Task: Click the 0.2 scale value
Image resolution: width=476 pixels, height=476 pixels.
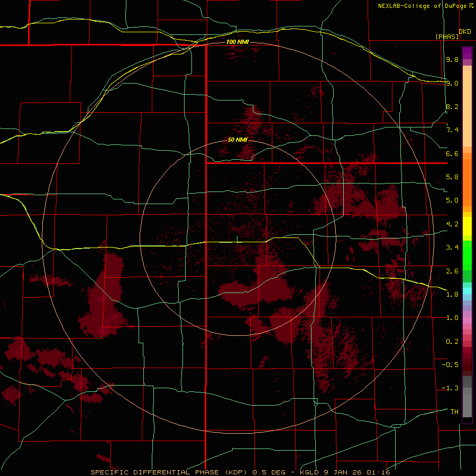Action: pos(452,342)
